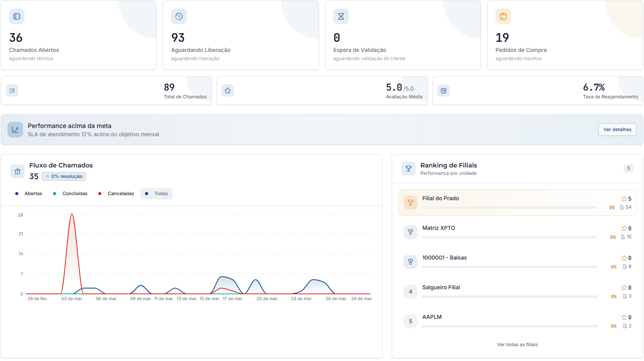Click the hourglass icon on Espera de Validação
The width and height of the screenshot is (644, 361).
341,16
